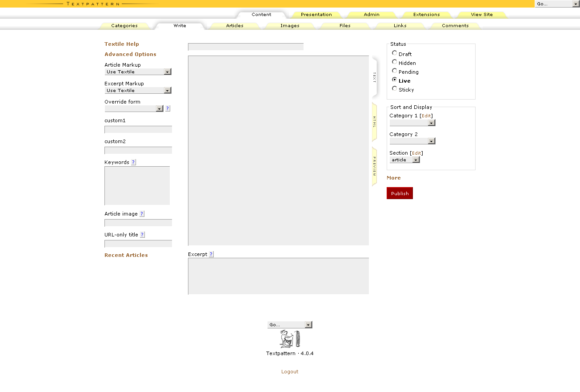Image resolution: width=580 pixels, height=392 pixels.
Task: Click the help icon next to Keywords
Action: (133, 162)
